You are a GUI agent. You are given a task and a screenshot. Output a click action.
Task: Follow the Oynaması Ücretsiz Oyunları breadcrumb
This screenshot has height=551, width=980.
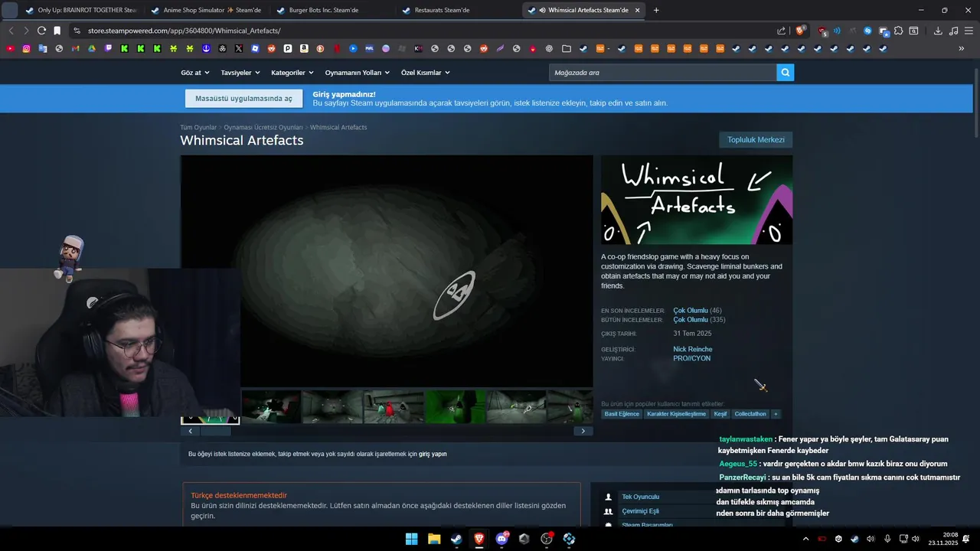(263, 127)
